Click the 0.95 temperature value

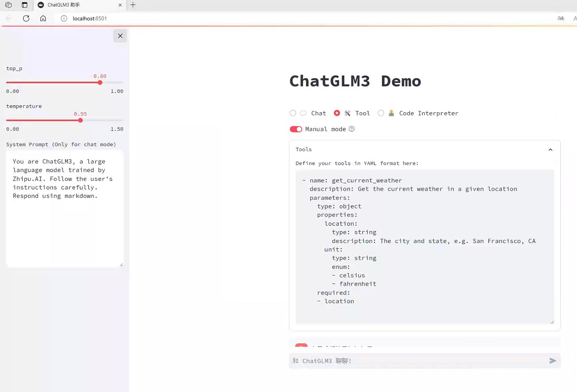pos(80,114)
